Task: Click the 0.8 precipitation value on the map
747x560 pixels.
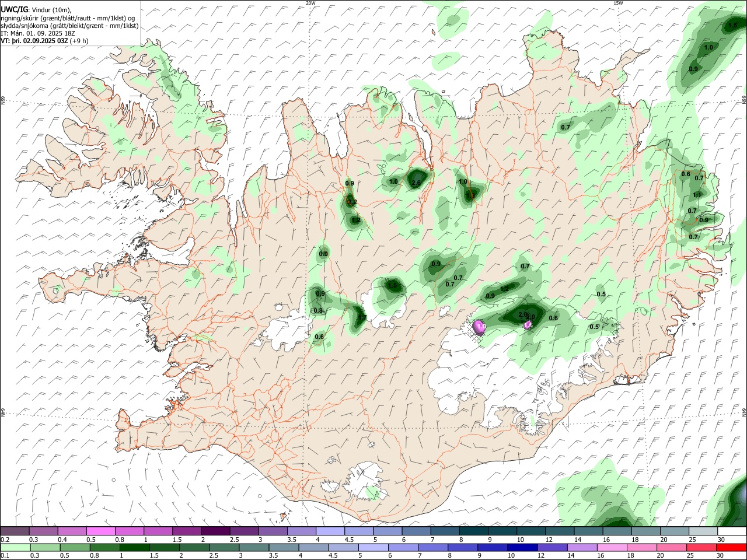Action: point(318,311)
